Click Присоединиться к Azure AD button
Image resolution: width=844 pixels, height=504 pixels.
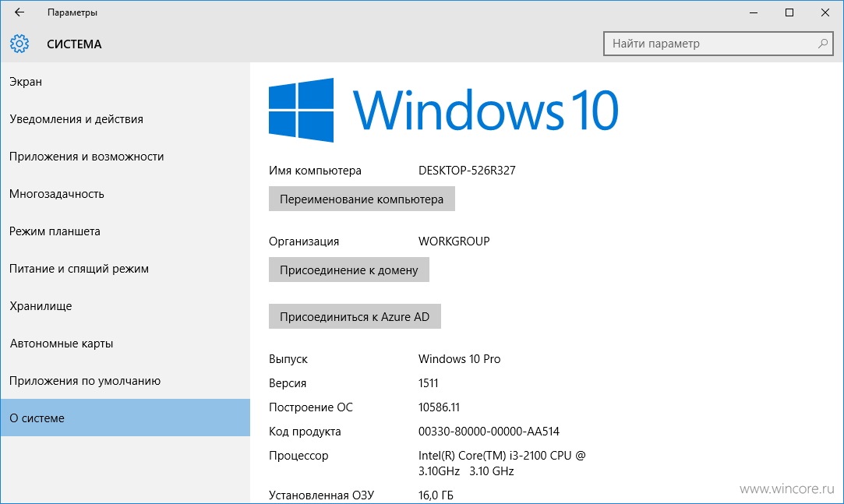click(355, 316)
